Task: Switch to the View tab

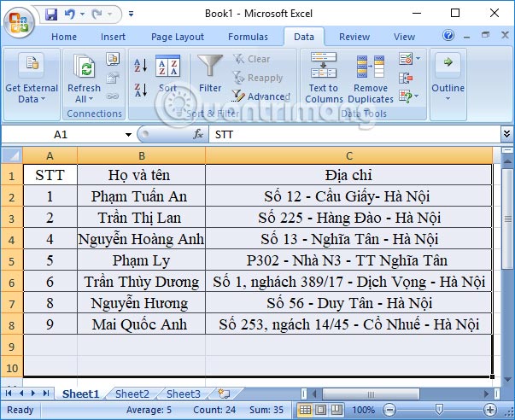Action: click(404, 37)
